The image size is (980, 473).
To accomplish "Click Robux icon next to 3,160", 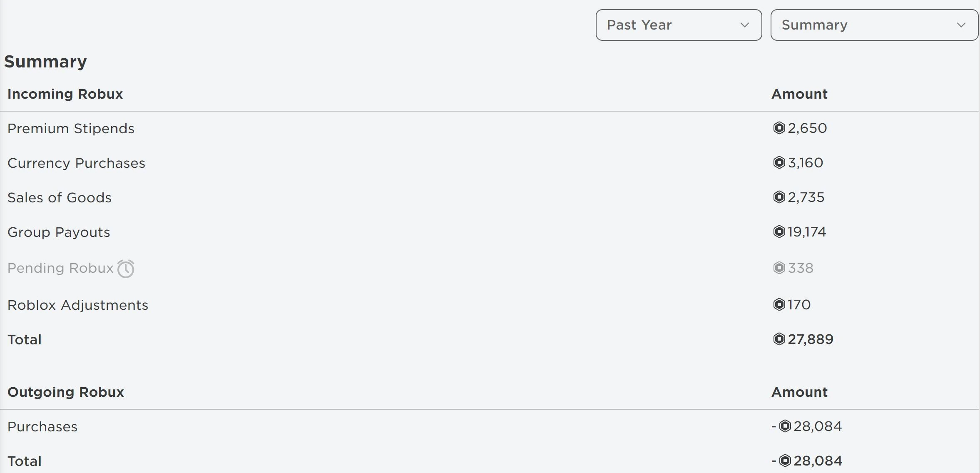I will pyautogui.click(x=779, y=162).
